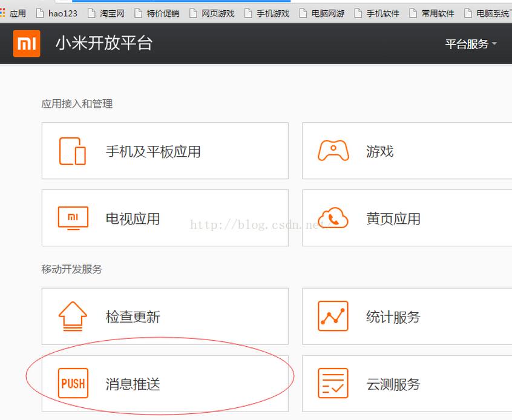This screenshot has width=512, height=420.
Task: Click the checklist cloud test icon
Action: 333,383
